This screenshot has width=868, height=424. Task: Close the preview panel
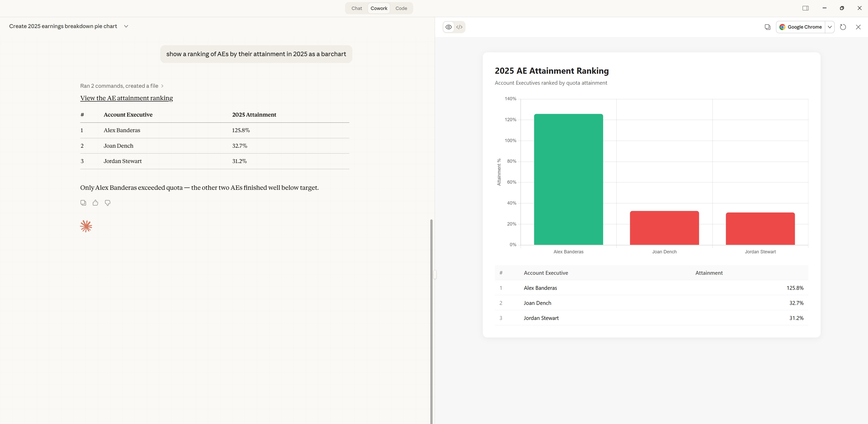858,27
